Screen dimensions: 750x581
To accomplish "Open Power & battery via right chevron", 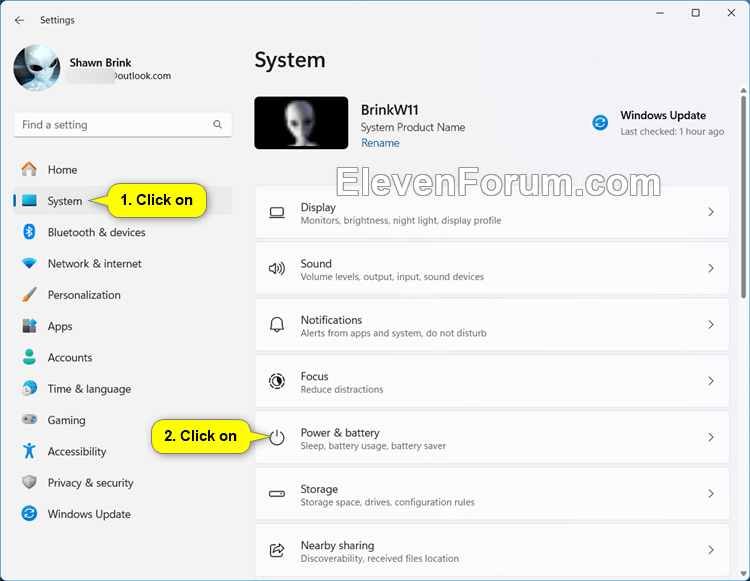I will coord(711,437).
